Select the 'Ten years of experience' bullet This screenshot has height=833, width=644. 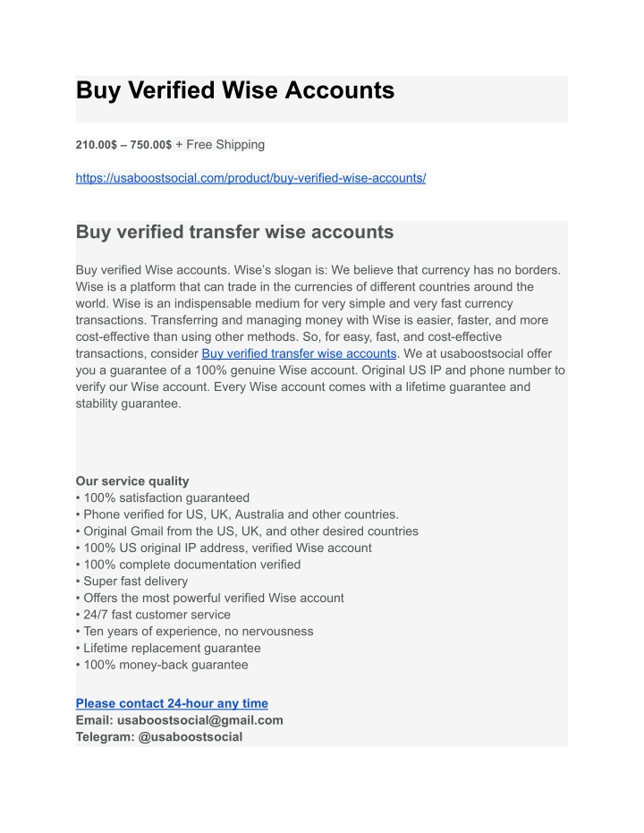point(194,631)
